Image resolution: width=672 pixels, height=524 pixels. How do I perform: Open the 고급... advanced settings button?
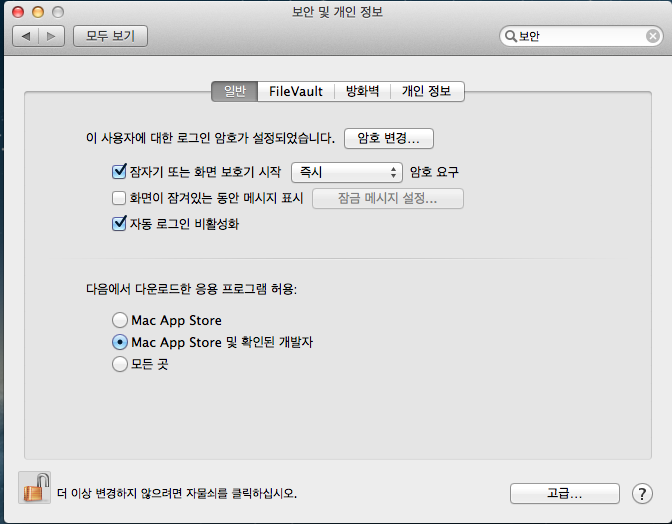pyautogui.click(x=565, y=494)
